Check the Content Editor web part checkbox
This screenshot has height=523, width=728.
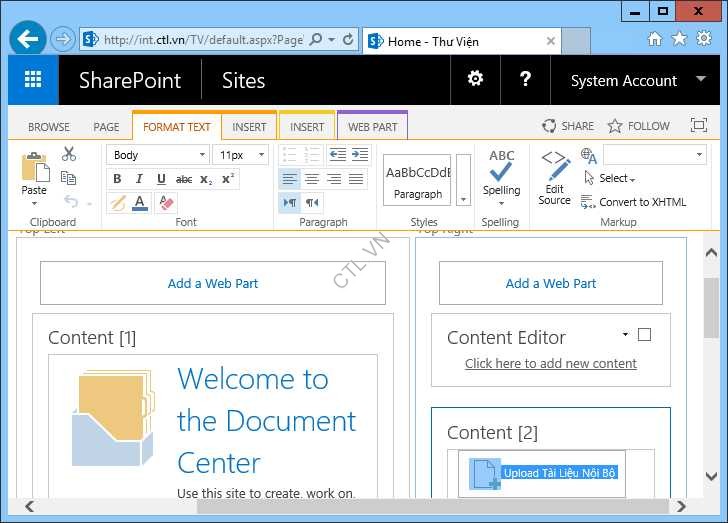click(644, 335)
